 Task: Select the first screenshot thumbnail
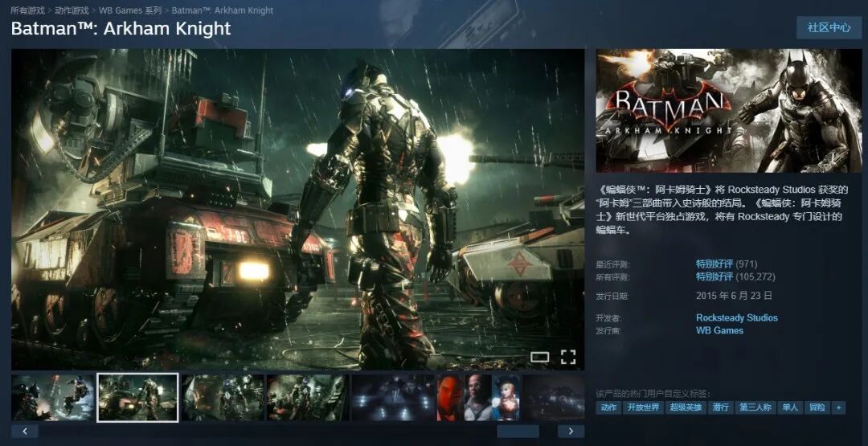tap(53, 397)
